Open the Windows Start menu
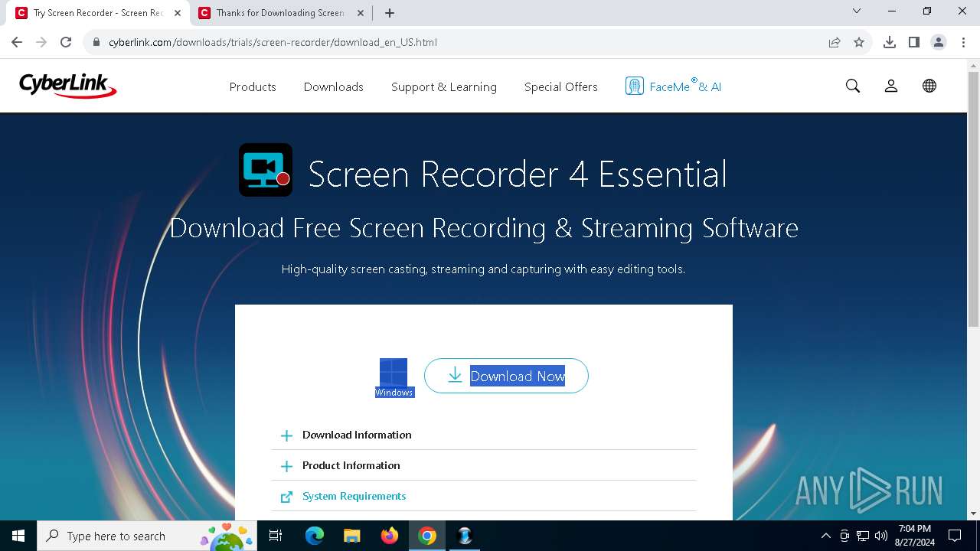 (x=18, y=536)
